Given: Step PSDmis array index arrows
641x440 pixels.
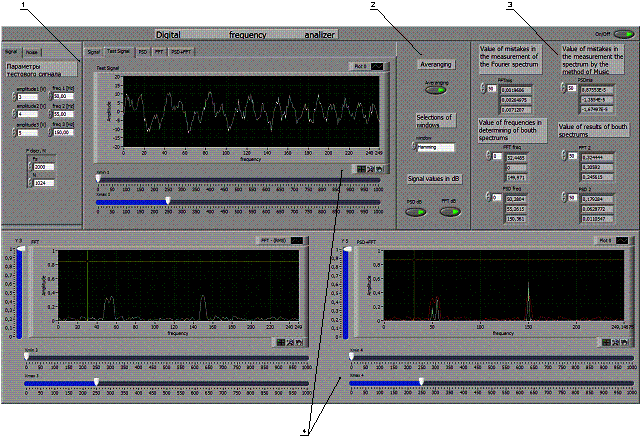Looking at the screenshot, I should 564,88.
